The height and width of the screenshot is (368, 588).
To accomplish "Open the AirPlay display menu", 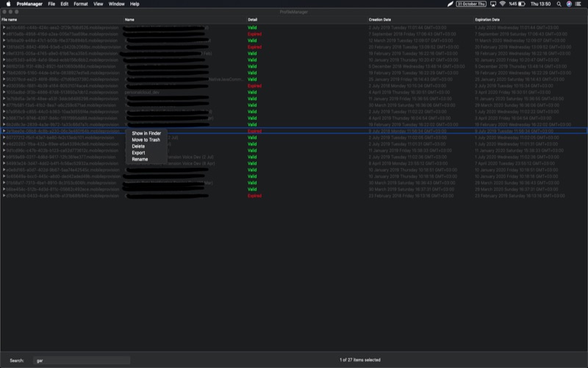I will coord(493,4).
